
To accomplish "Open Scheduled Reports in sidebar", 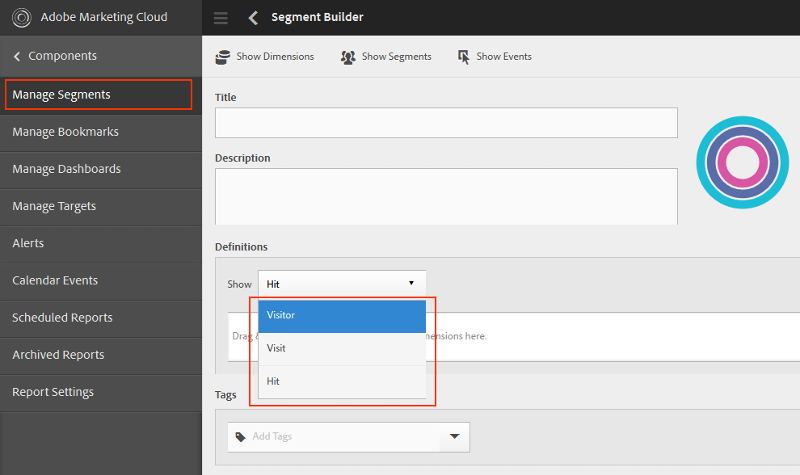I will point(101,318).
